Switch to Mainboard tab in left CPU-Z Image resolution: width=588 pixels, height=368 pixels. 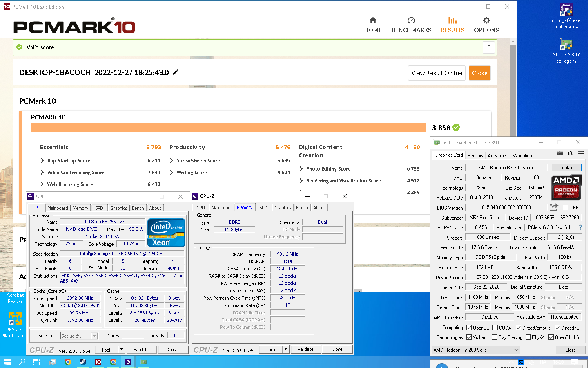(58, 208)
